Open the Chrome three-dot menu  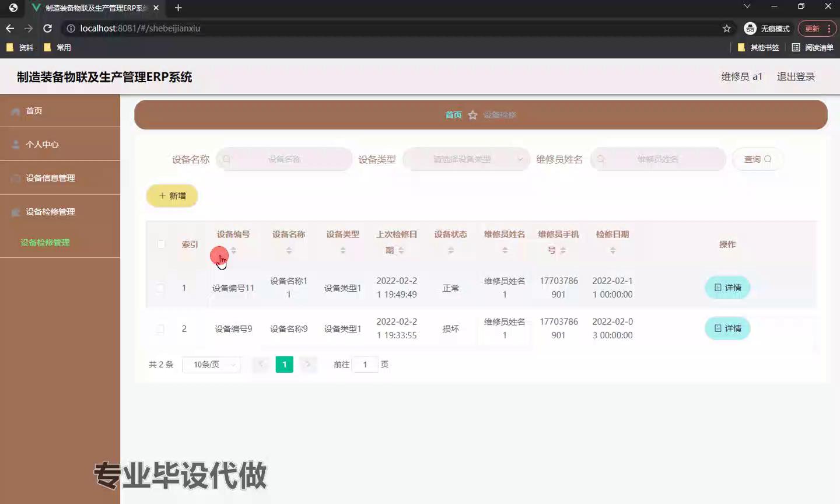[829, 28]
